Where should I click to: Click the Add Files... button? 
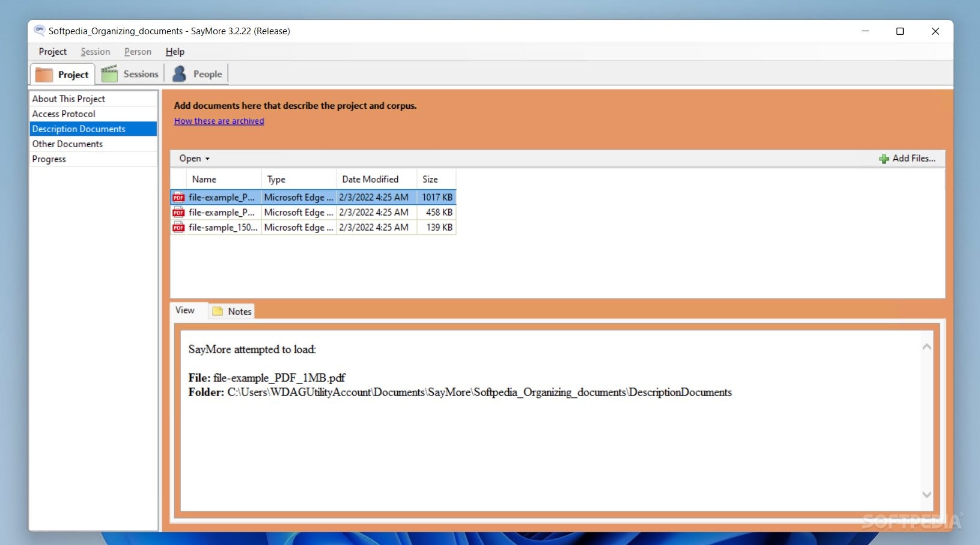(x=907, y=159)
